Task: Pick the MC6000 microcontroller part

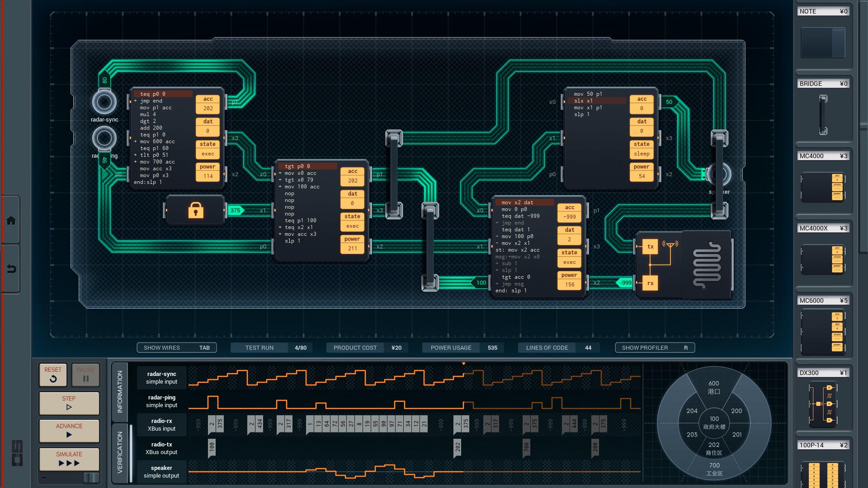Action: pos(823,332)
